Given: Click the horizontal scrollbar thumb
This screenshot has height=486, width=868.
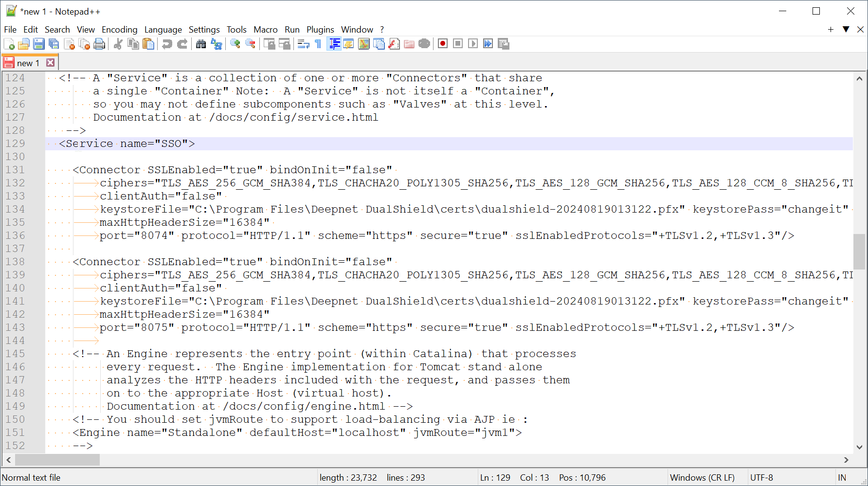Looking at the screenshot, I should (57, 460).
